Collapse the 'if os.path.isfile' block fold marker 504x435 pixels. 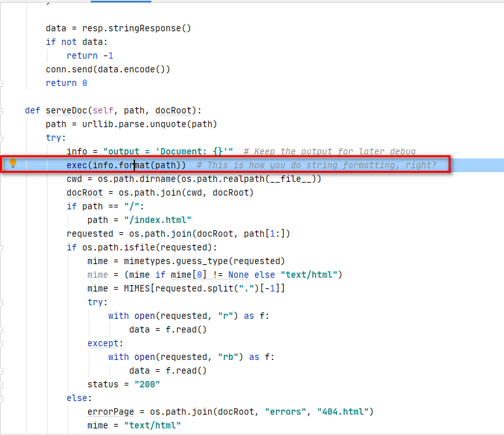1,248
